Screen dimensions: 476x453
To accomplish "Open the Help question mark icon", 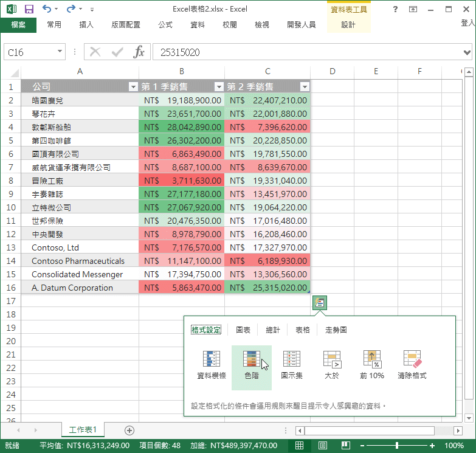I will 395,9.
